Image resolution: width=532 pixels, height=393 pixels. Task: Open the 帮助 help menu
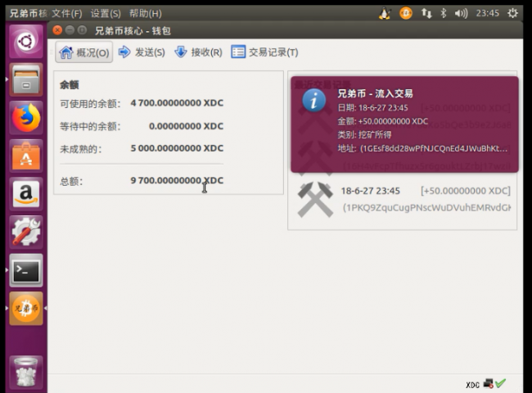click(145, 13)
